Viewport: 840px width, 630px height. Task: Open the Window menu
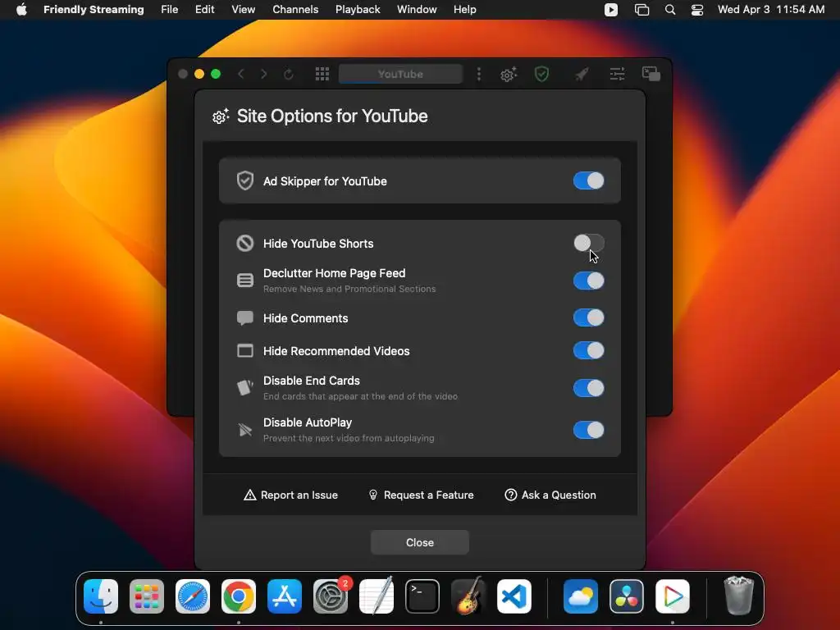(417, 9)
